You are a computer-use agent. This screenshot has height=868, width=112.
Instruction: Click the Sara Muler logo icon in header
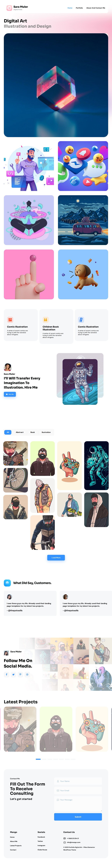point(9,8)
